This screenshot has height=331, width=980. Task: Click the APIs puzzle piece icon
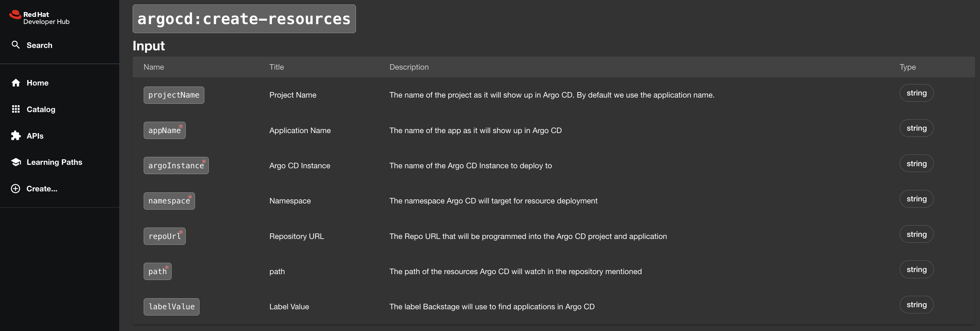coord(16,136)
